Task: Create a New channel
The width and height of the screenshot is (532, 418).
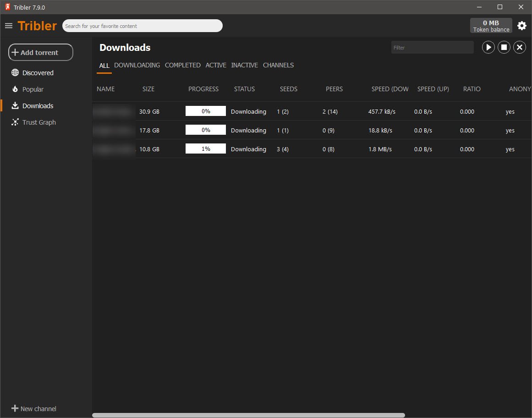Action: point(34,408)
